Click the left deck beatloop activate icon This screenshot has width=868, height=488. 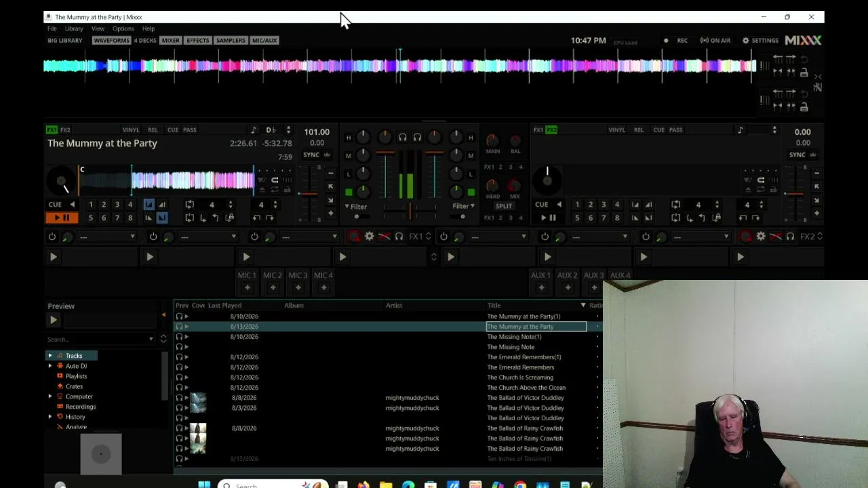(x=190, y=205)
